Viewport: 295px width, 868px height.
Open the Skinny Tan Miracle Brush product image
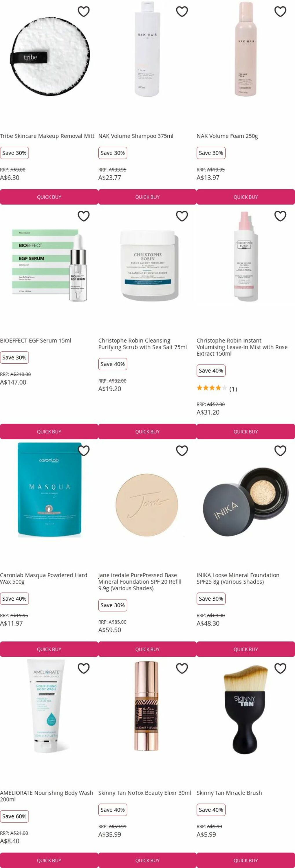[245, 710]
